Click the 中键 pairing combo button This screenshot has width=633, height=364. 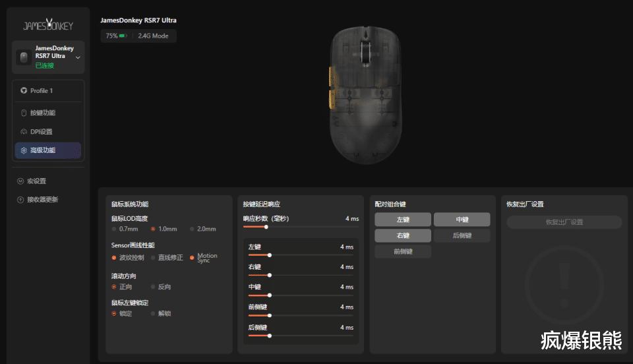[462, 220]
